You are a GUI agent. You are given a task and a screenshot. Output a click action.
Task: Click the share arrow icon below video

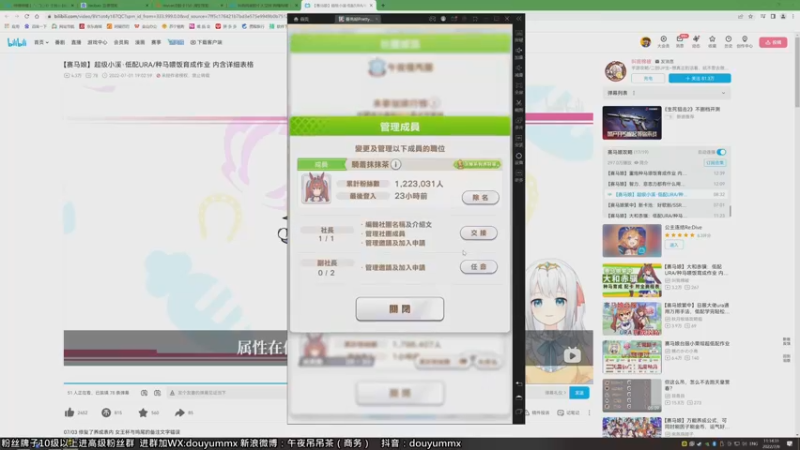tap(180, 412)
